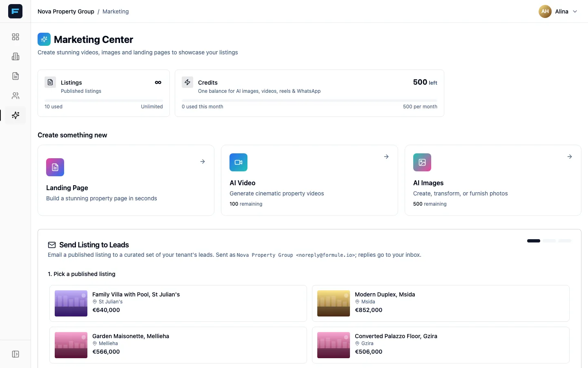Select Family Villa with Pool listing
The image size is (588, 368).
click(178, 303)
